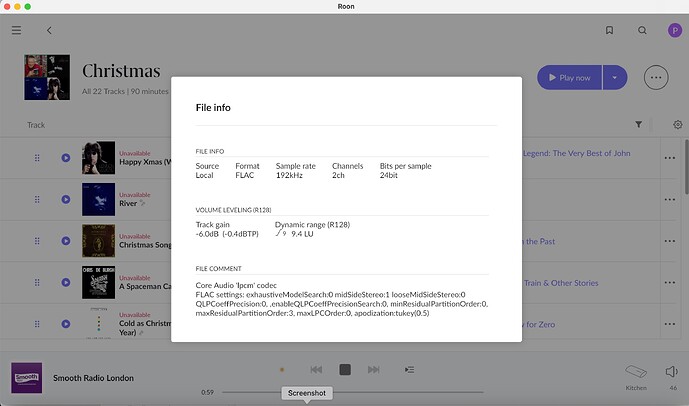
Task: Open more options for Happy Xmas row
Action: (670, 158)
